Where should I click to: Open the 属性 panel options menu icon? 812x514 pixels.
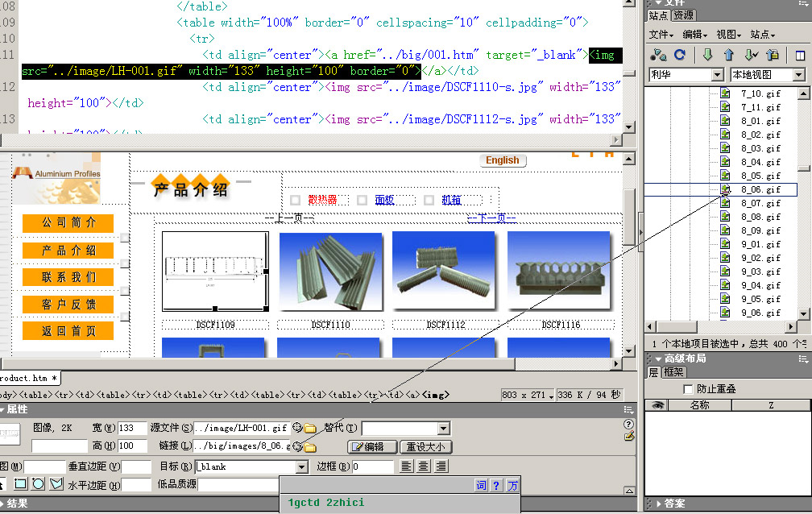pos(628,409)
